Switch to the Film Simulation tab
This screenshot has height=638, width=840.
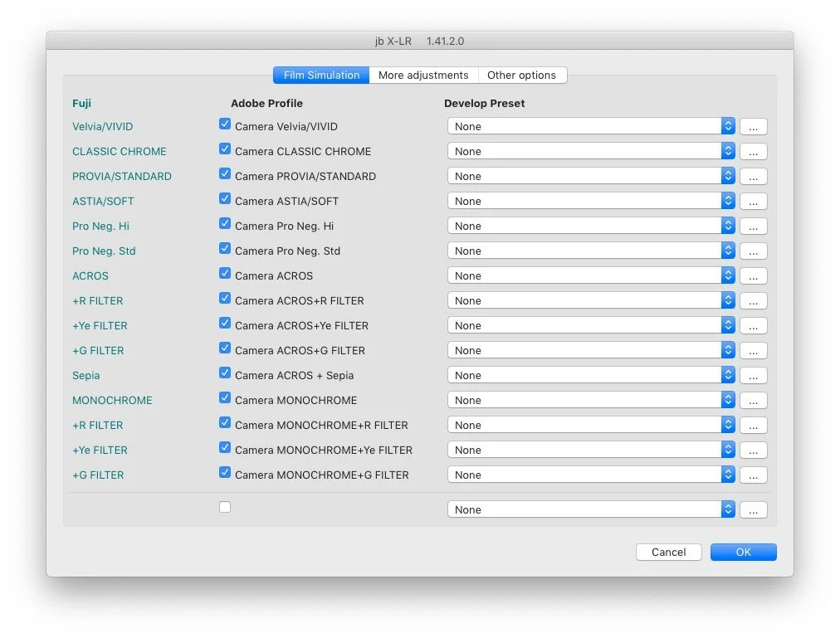point(321,75)
